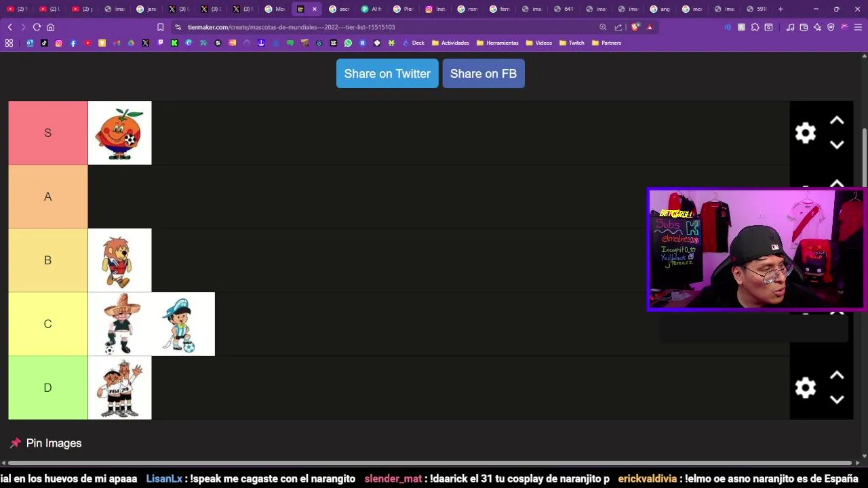Move D tier row down

[x=837, y=399]
